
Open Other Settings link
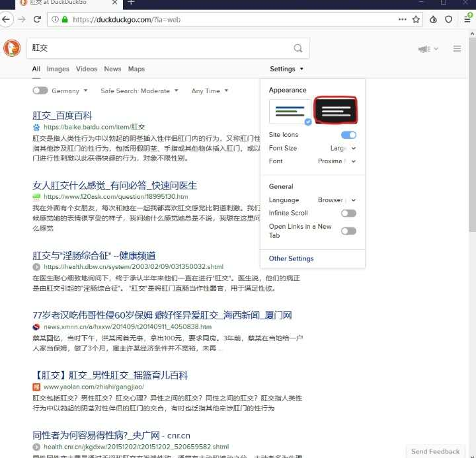pyautogui.click(x=291, y=258)
